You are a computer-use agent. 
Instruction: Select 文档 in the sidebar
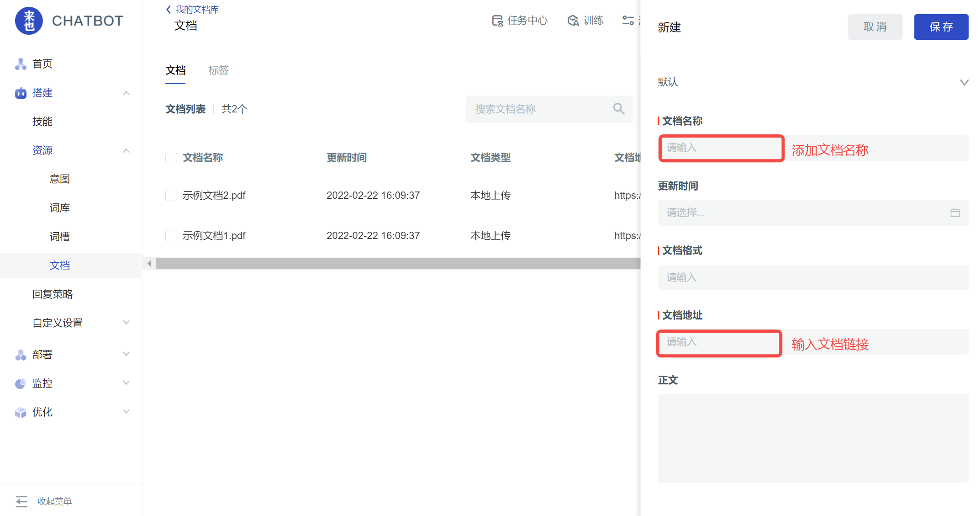click(60, 266)
